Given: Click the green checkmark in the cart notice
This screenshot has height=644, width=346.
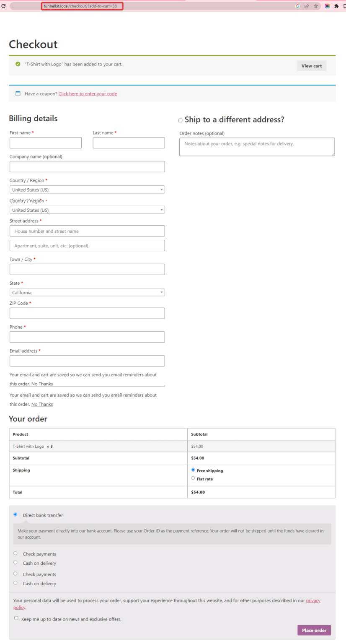Looking at the screenshot, I should pyautogui.click(x=18, y=64).
